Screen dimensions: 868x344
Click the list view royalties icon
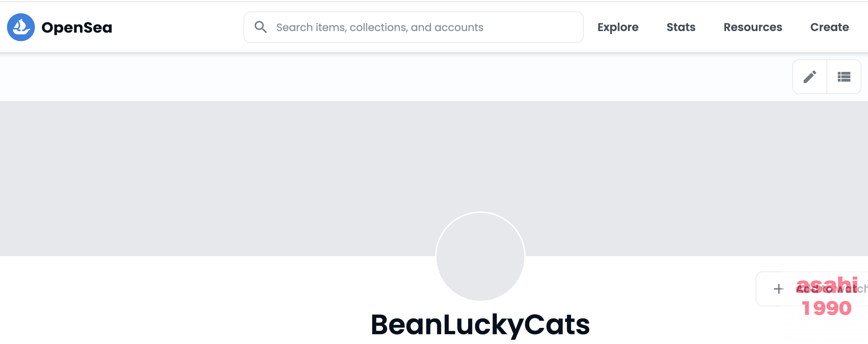(844, 77)
